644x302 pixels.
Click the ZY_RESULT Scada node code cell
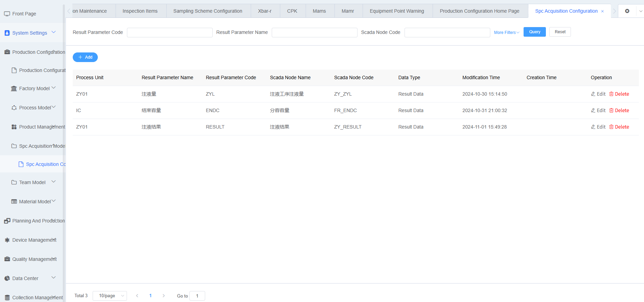[348, 127]
